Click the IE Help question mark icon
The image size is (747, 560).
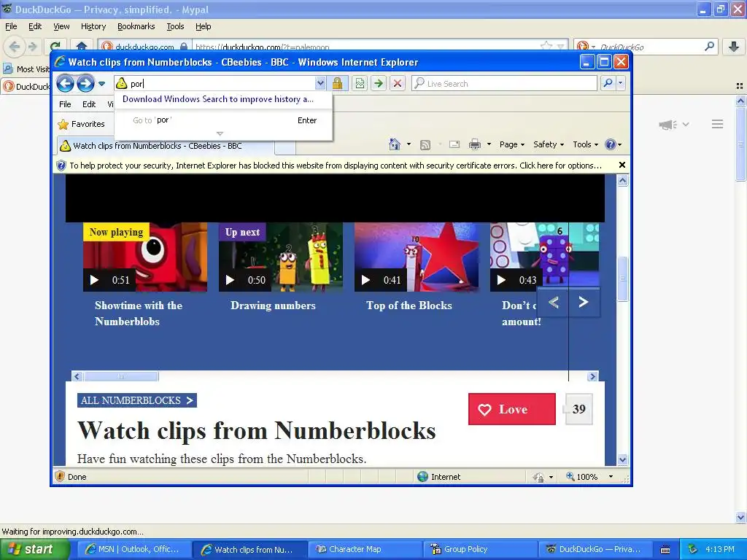(x=611, y=144)
